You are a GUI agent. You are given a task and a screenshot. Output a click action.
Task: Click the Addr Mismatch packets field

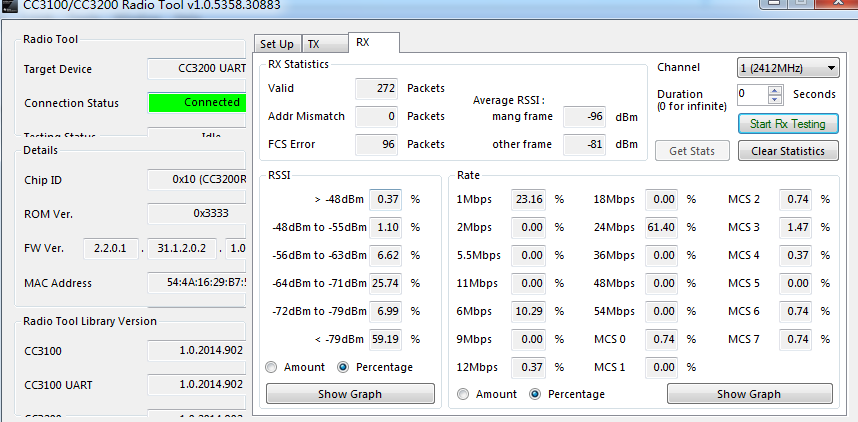[376, 117]
